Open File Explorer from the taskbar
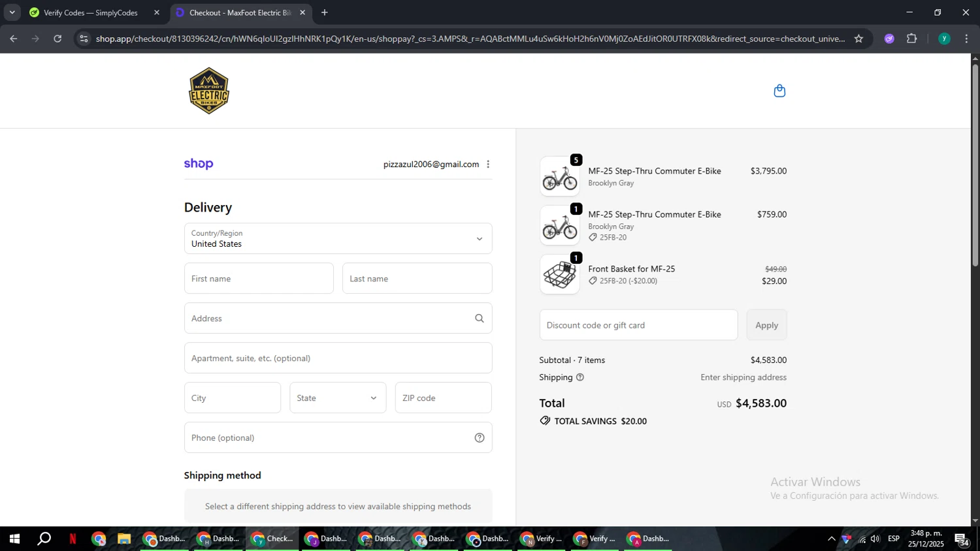 click(x=124, y=539)
